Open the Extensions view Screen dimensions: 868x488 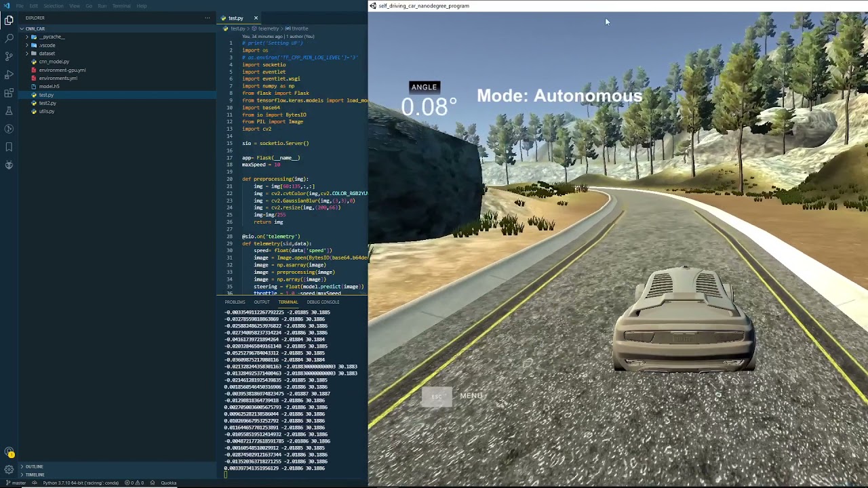(x=9, y=93)
